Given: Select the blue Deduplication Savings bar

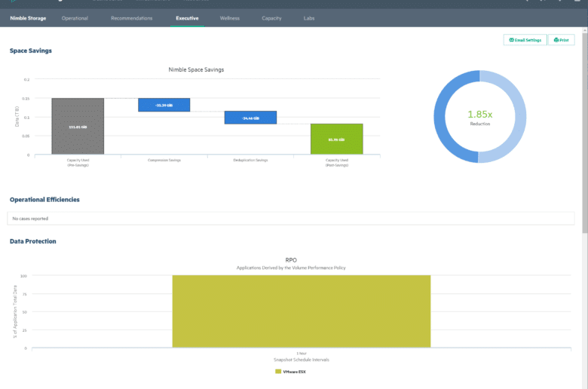Looking at the screenshot, I should coord(250,118).
